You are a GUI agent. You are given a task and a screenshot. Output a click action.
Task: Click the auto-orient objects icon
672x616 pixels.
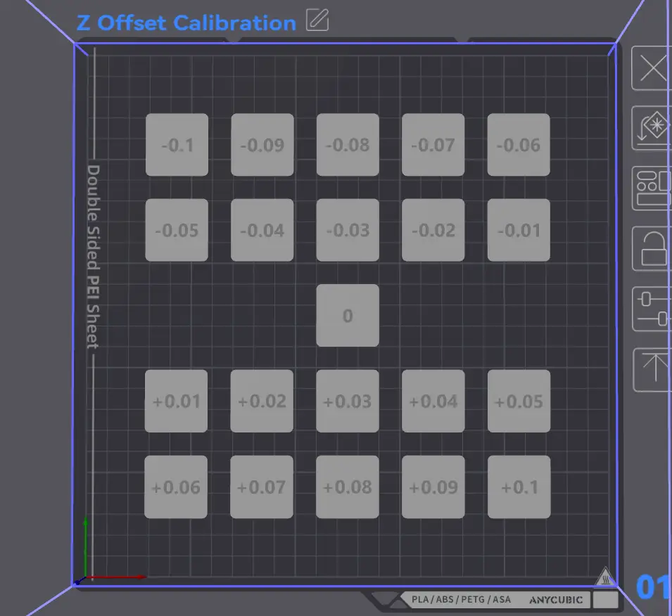point(652,128)
